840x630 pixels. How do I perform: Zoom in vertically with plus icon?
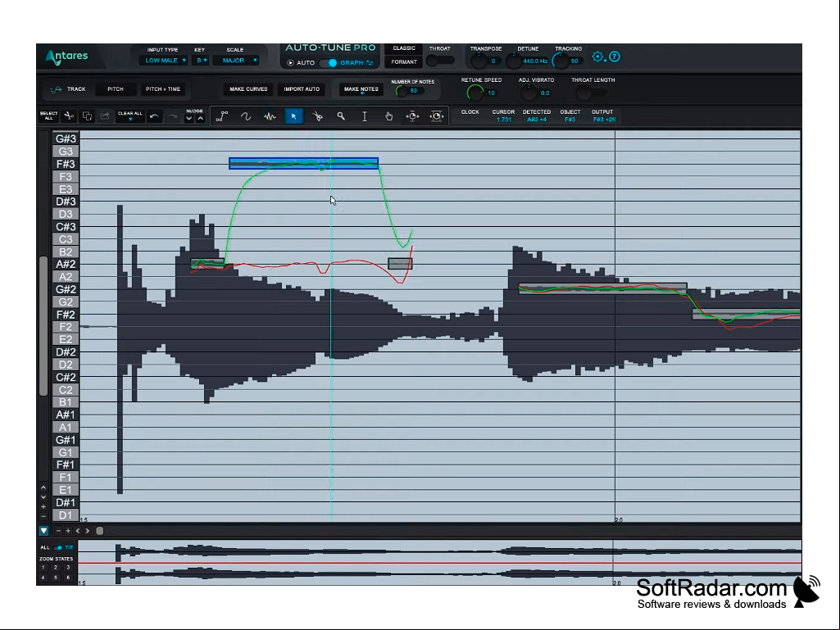(43, 507)
